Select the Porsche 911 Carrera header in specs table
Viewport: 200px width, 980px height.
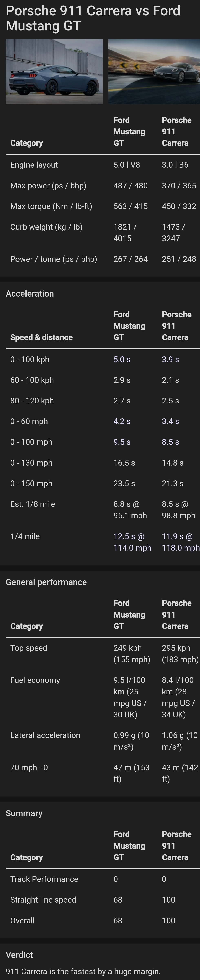(x=177, y=132)
